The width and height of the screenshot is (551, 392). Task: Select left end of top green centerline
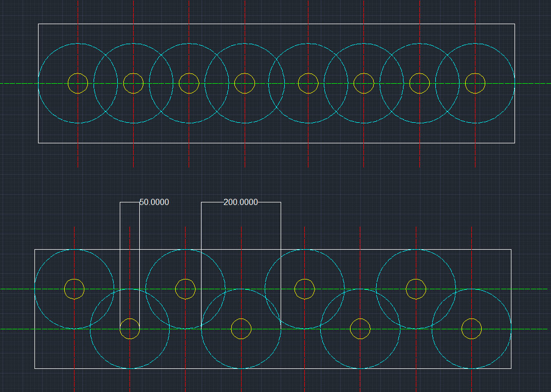(2, 83)
